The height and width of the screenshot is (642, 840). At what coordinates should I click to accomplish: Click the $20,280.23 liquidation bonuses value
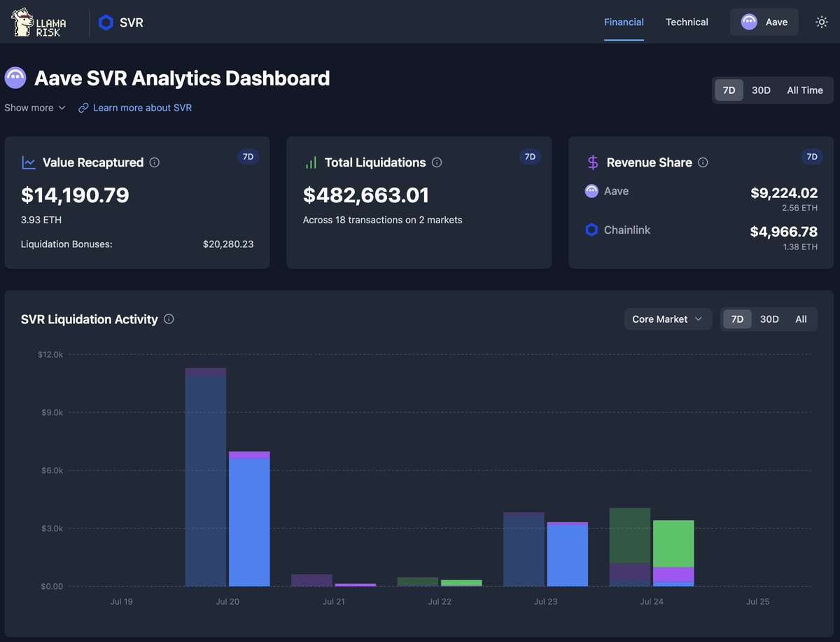(x=228, y=244)
